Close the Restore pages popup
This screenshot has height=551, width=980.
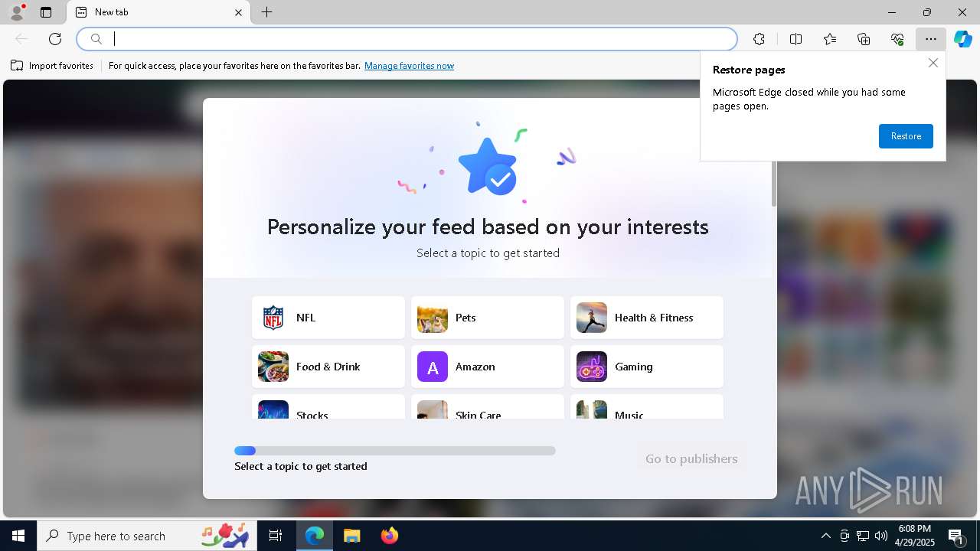pos(933,63)
